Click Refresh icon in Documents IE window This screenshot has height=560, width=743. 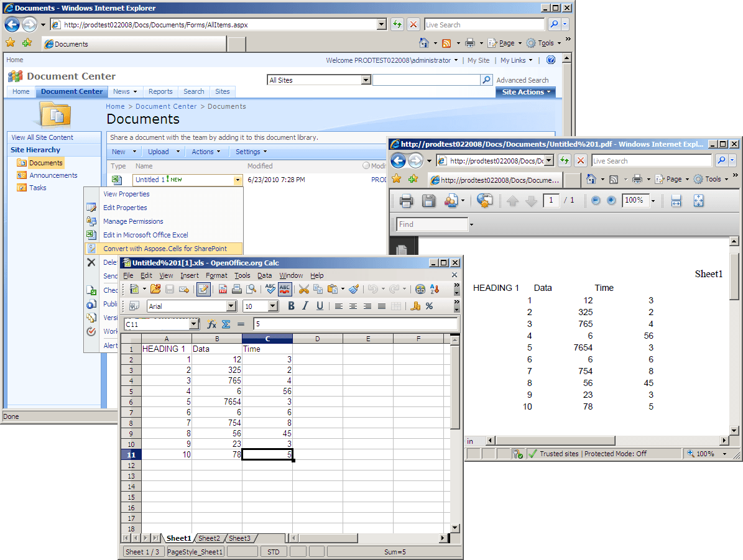[397, 25]
